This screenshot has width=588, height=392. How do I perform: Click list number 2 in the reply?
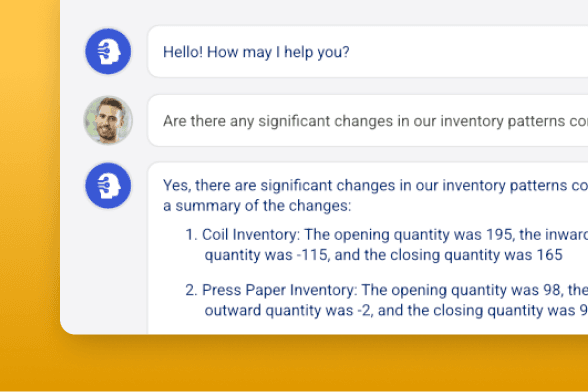pos(191,290)
